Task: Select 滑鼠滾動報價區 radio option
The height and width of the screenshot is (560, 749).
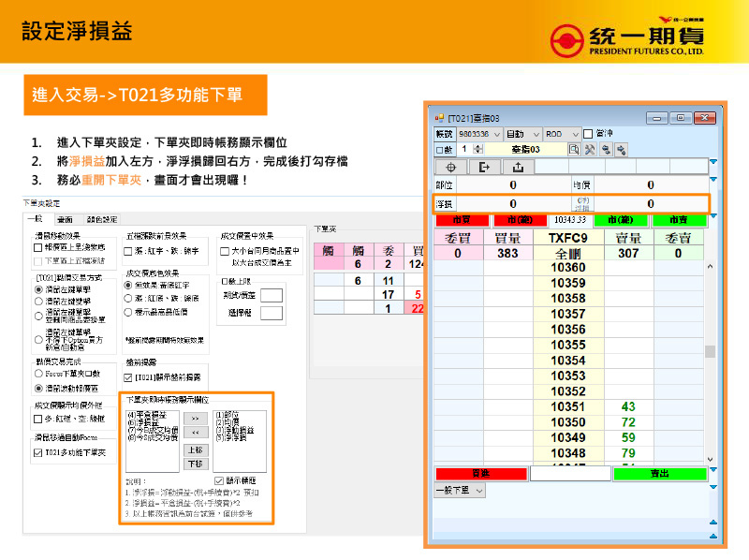Action: [x=38, y=389]
